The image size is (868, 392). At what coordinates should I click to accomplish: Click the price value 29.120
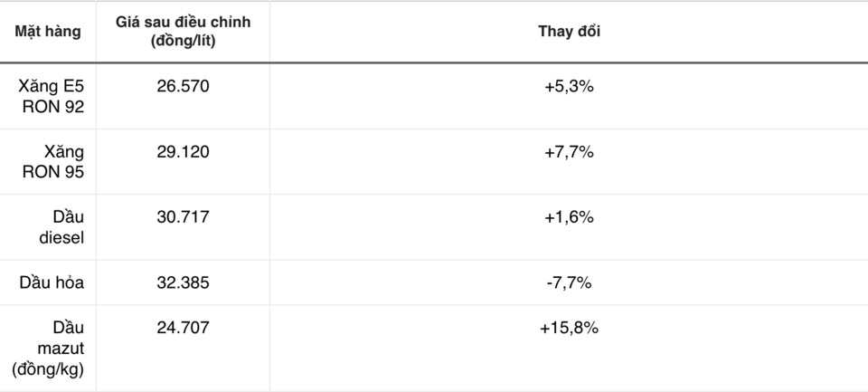pos(183,152)
